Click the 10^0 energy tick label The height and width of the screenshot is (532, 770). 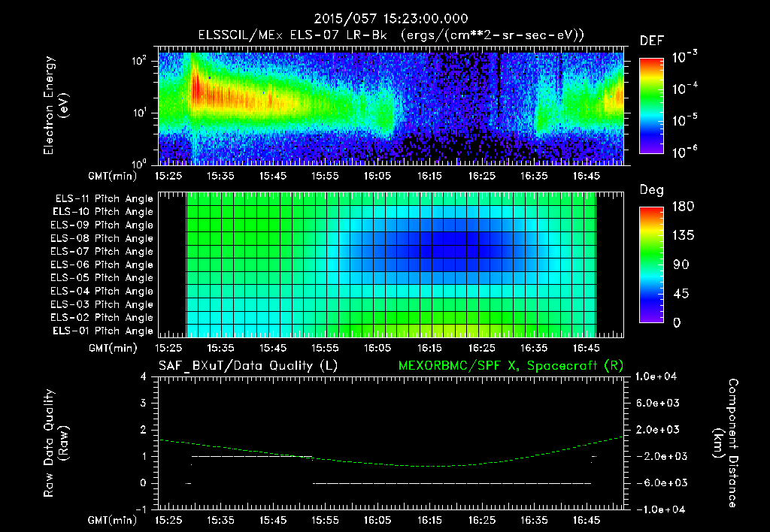(x=139, y=164)
